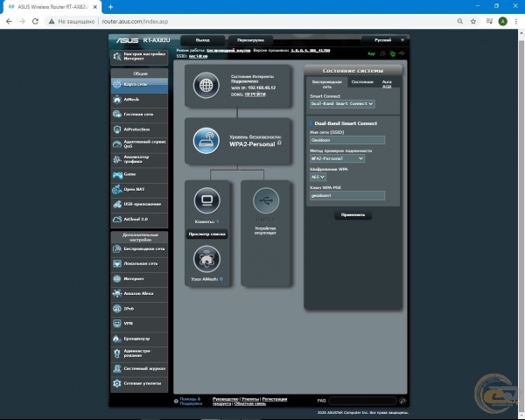The width and height of the screenshot is (525, 420).
Task: Click the guest network status icon in header
Action: tap(383, 53)
